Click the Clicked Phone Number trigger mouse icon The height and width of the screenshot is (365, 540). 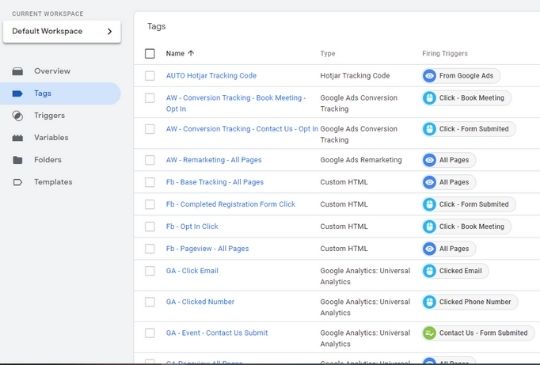[429, 302]
